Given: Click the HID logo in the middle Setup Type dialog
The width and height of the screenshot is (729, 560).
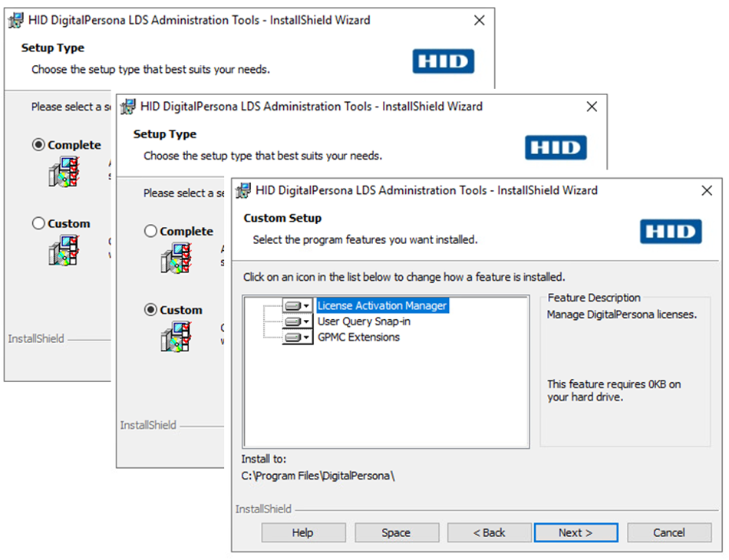Looking at the screenshot, I should click(x=556, y=147).
